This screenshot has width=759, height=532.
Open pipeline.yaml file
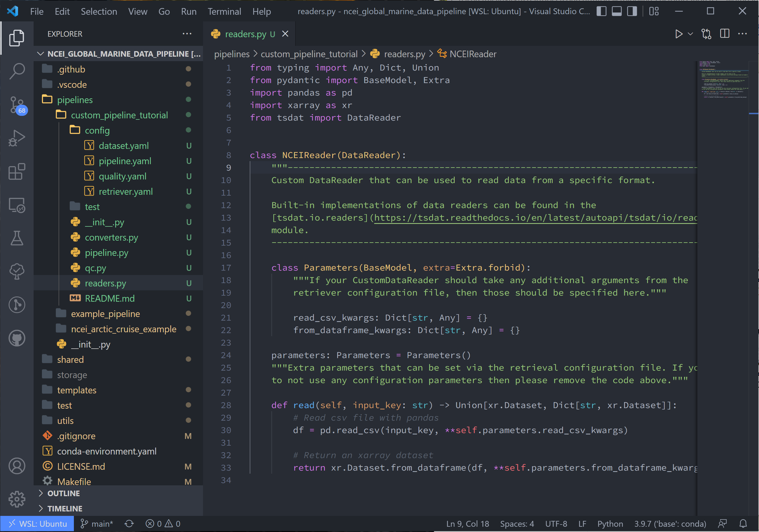(118, 161)
